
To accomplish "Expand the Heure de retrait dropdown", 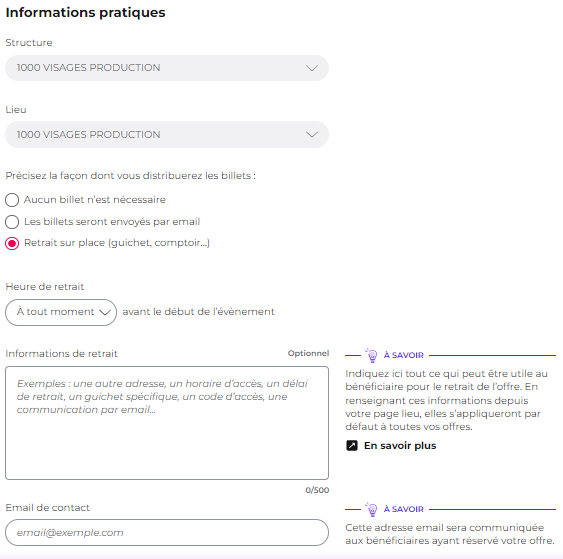I will pyautogui.click(x=61, y=312).
